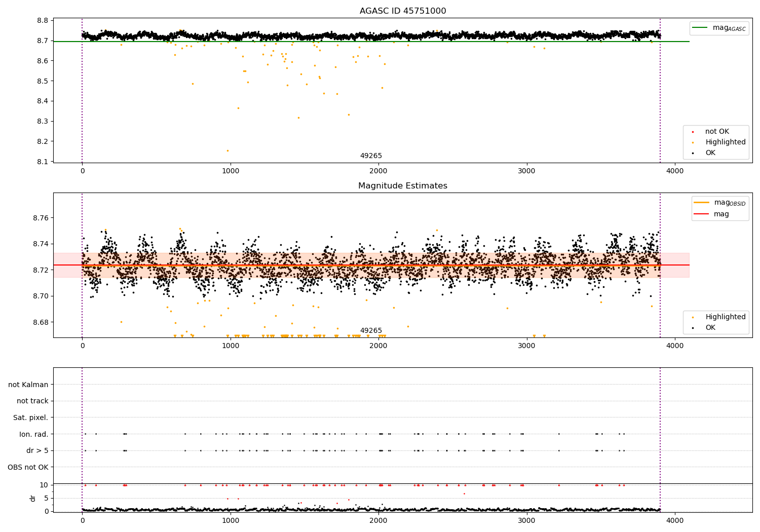Click the 8.1 y-axis tick label
Viewport: 760px width, 532px height.
click(43, 162)
